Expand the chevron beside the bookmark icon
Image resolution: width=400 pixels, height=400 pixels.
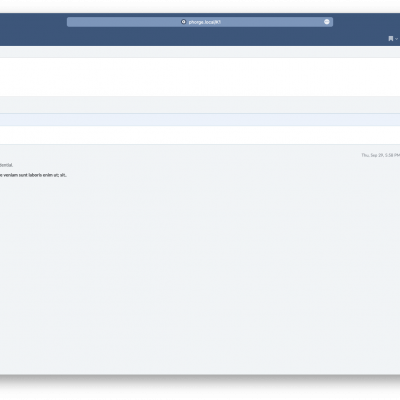(x=396, y=39)
